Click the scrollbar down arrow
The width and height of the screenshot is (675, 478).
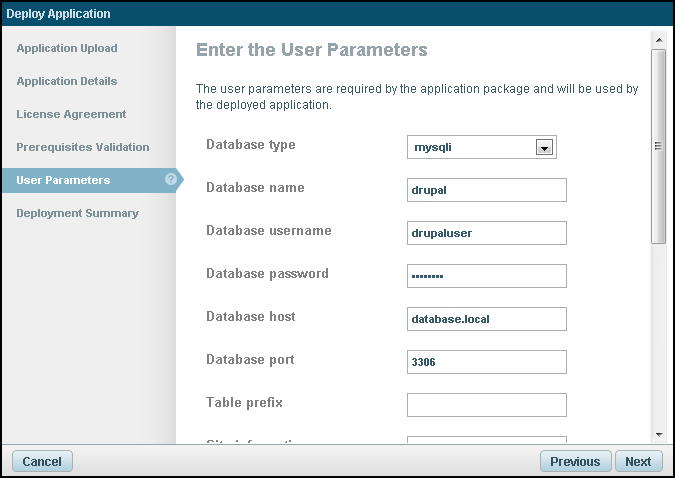tap(658, 434)
